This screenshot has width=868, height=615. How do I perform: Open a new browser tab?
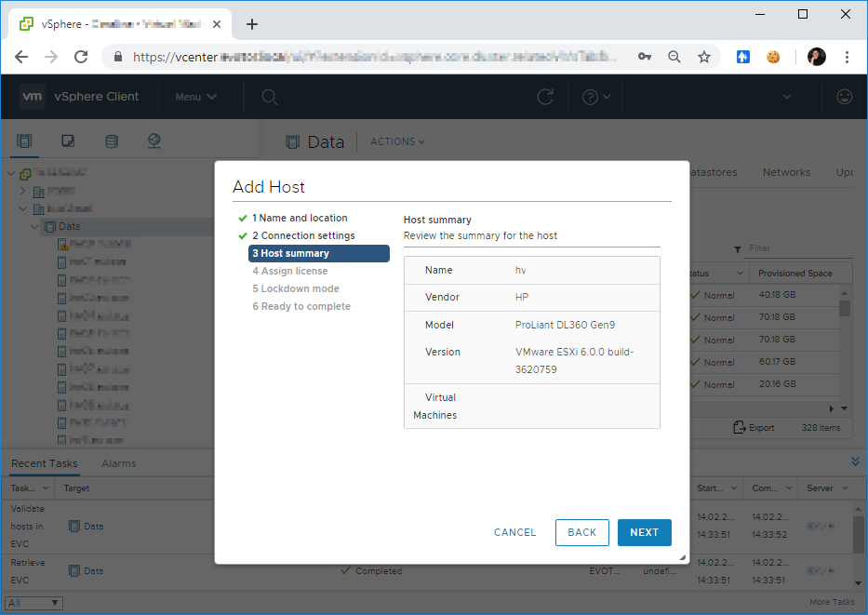[x=252, y=24]
